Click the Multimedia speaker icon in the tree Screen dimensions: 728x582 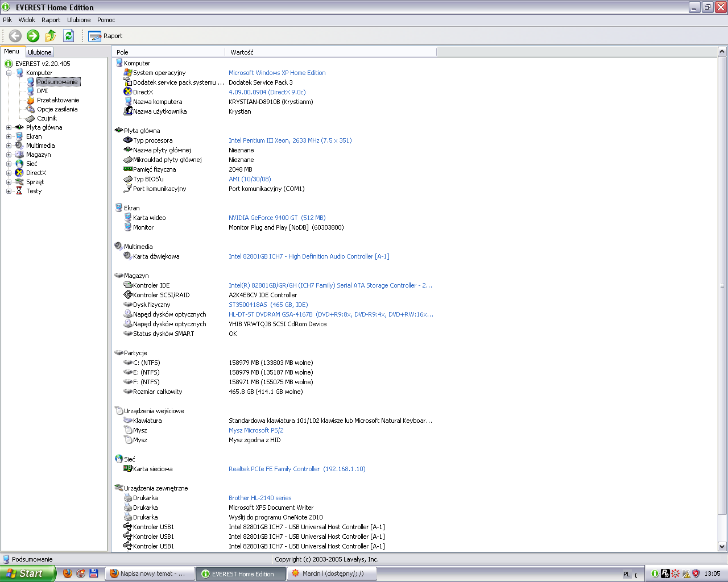(x=19, y=145)
